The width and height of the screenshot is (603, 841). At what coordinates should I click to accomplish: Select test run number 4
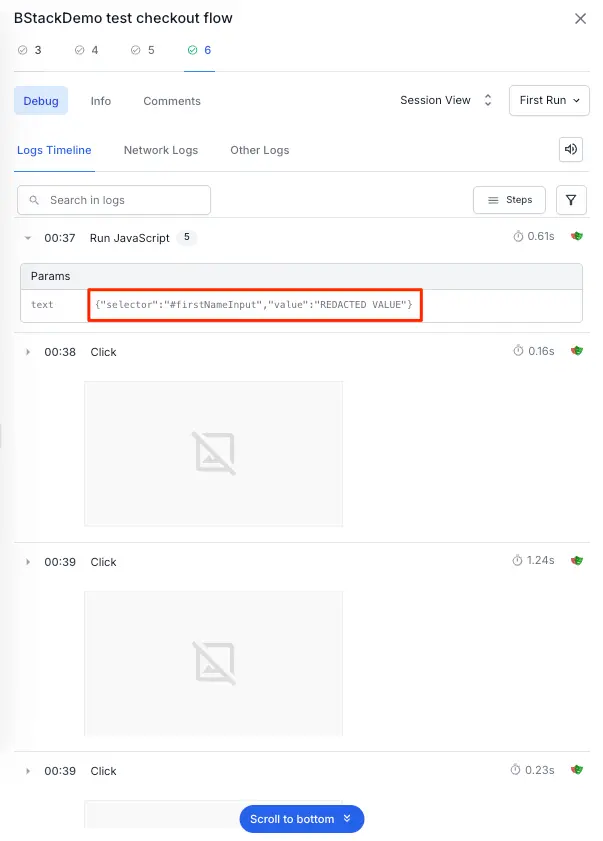(87, 49)
